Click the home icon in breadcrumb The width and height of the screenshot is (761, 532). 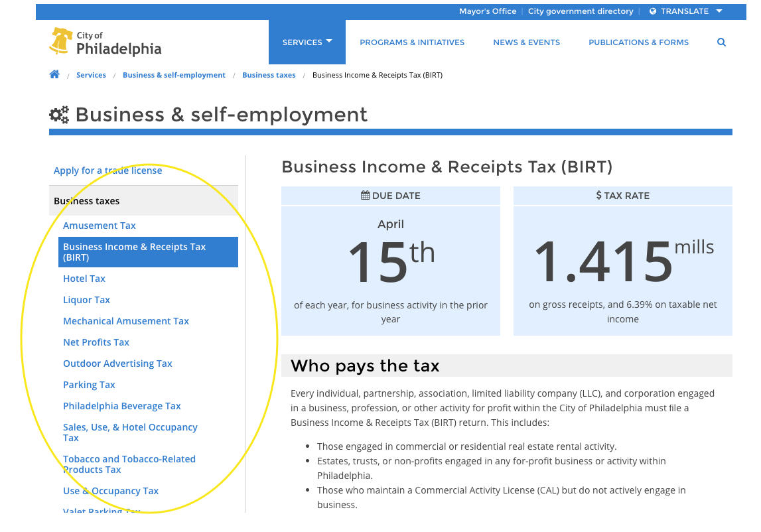pyautogui.click(x=54, y=74)
